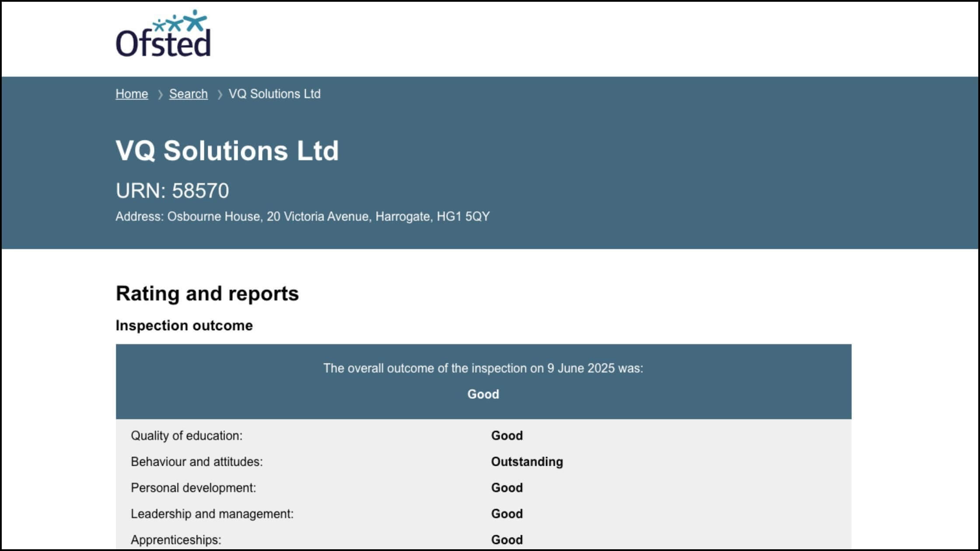Click the Inspection outcome subheading
This screenshot has height=551, width=980.
point(184,326)
